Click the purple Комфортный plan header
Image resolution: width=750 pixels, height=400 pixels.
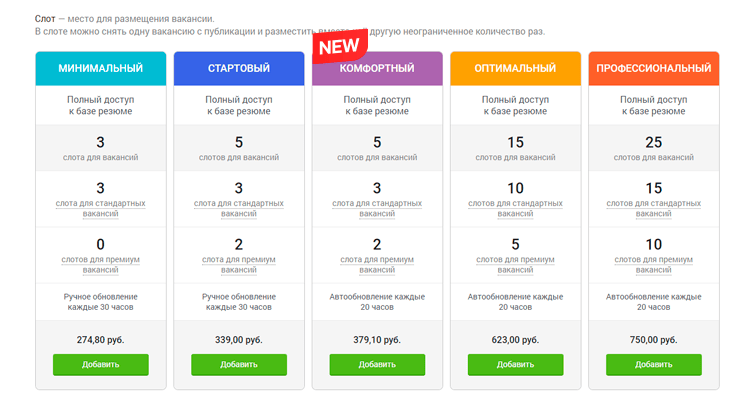tap(377, 69)
